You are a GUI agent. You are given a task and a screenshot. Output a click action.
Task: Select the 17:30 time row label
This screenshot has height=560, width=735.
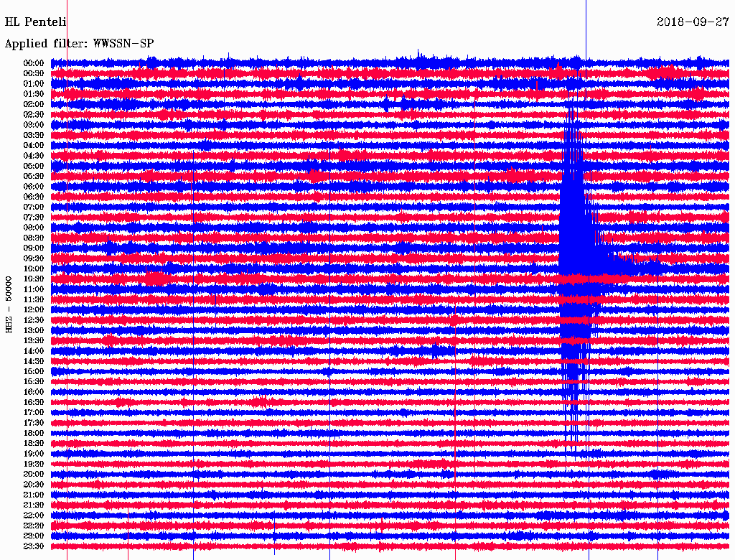[x=33, y=423]
